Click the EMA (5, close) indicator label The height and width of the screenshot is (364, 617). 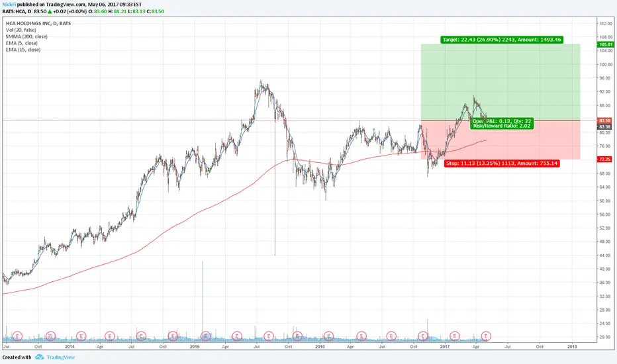[22, 43]
